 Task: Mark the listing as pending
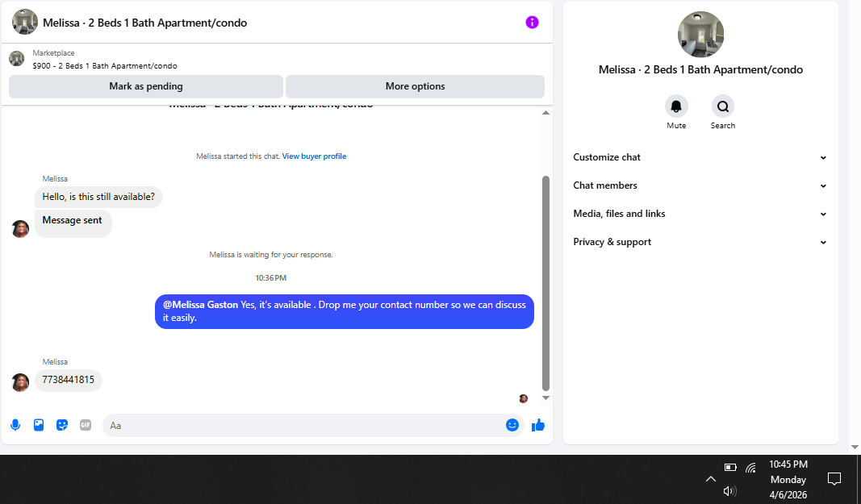[x=146, y=86]
